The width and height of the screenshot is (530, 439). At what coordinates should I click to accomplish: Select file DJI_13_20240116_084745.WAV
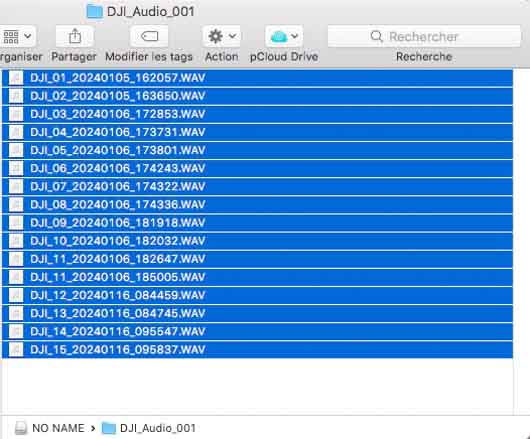(x=257, y=314)
